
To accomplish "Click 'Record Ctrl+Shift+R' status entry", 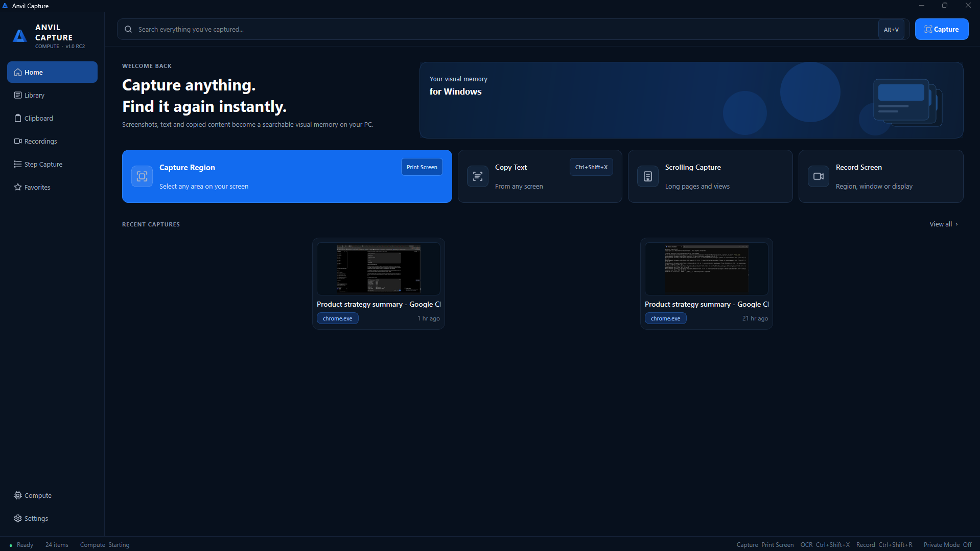I will click(x=884, y=545).
